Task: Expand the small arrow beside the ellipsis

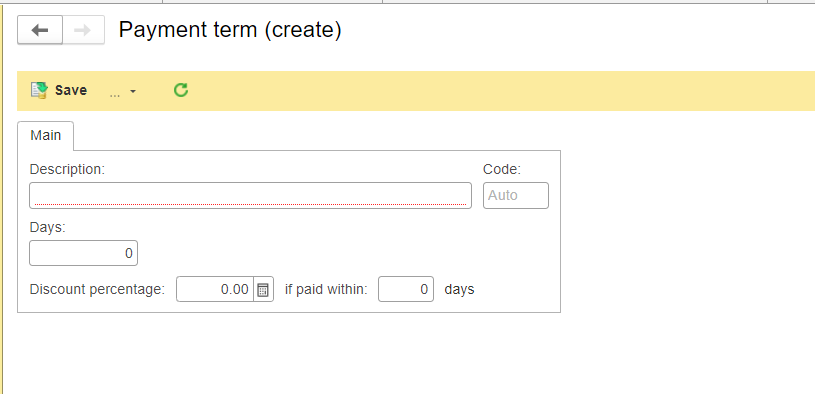Action: tap(133, 91)
